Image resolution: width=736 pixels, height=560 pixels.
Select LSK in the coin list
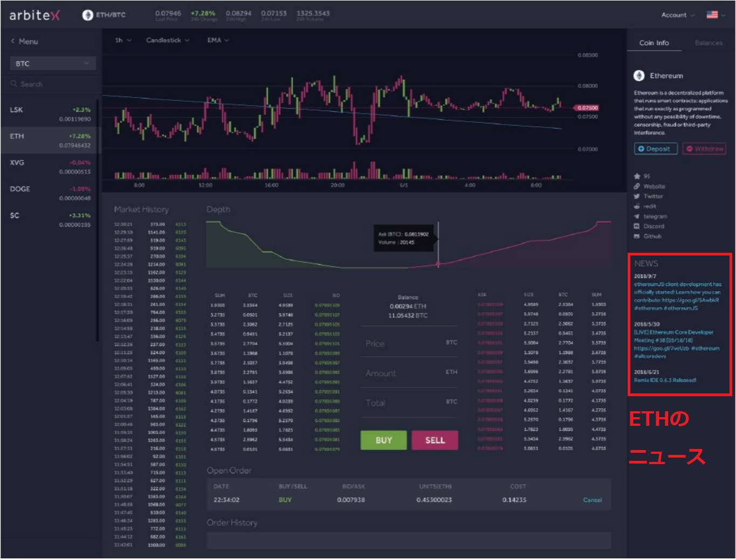[x=50, y=114]
